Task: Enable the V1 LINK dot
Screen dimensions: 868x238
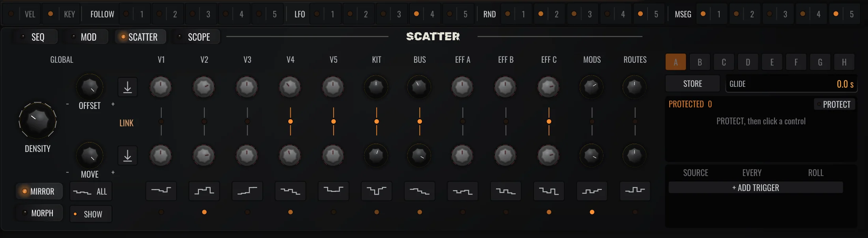Action: point(161,122)
